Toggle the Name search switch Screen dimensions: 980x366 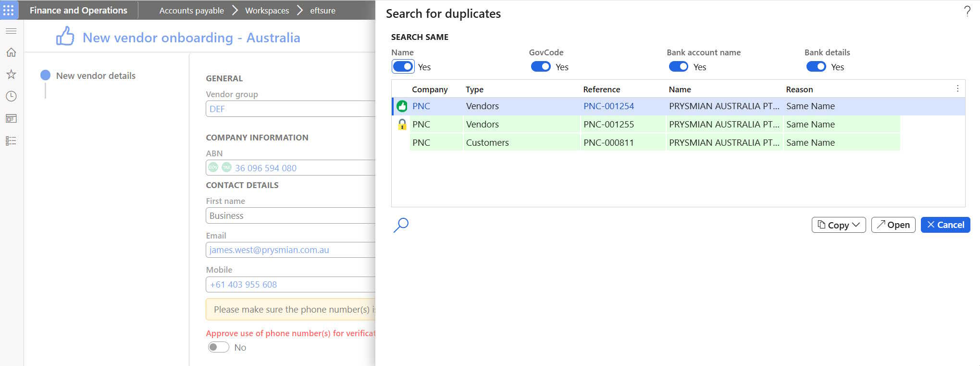pos(403,66)
